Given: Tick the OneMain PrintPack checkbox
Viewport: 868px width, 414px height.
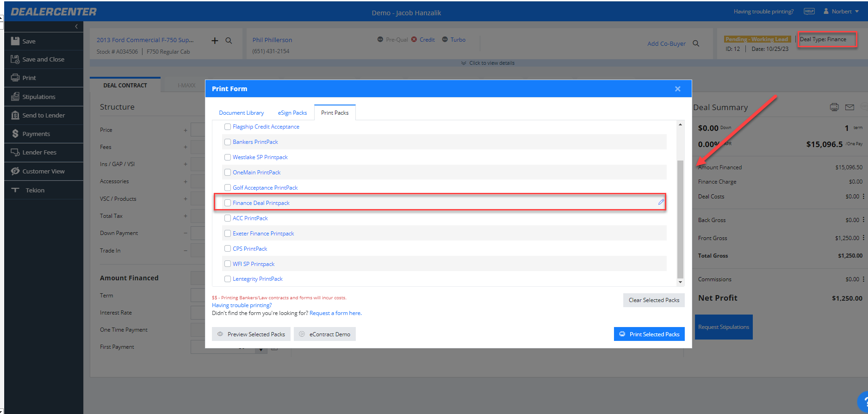Looking at the screenshot, I should pos(228,173).
